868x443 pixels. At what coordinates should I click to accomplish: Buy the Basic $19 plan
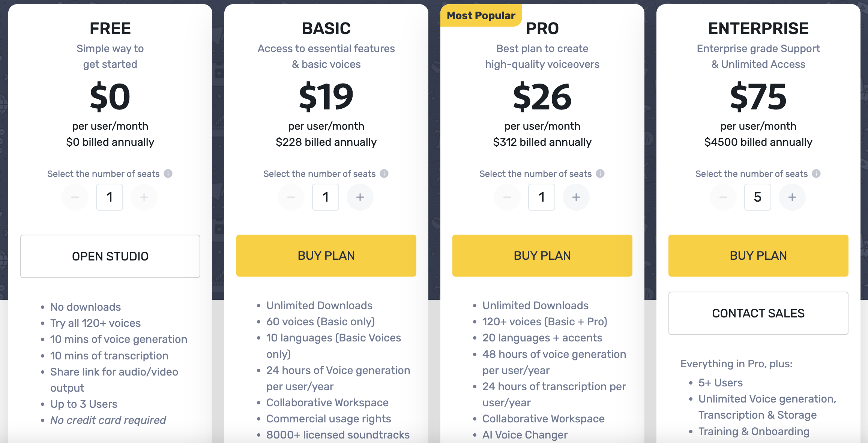point(326,256)
